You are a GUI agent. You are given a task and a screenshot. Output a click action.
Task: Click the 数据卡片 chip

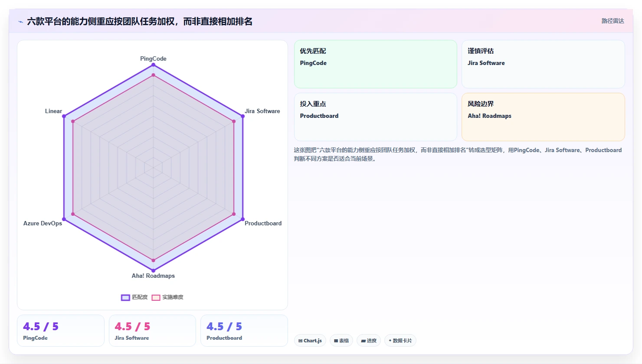pyautogui.click(x=400, y=341)
